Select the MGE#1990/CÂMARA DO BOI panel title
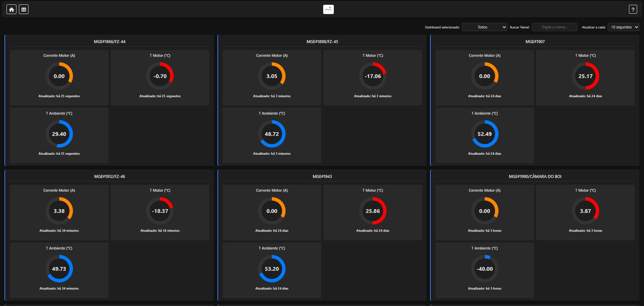 [535, 177]
